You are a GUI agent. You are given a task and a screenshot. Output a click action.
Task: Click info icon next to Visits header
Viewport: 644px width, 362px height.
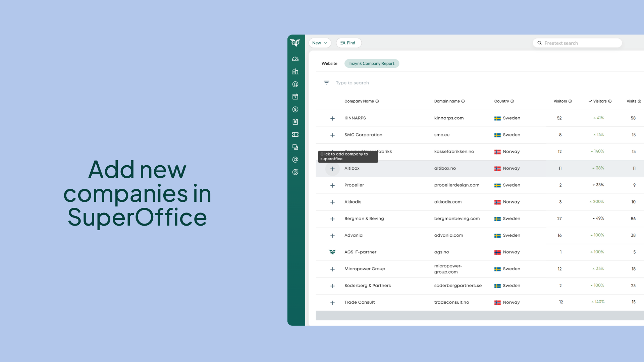(639, 101)
